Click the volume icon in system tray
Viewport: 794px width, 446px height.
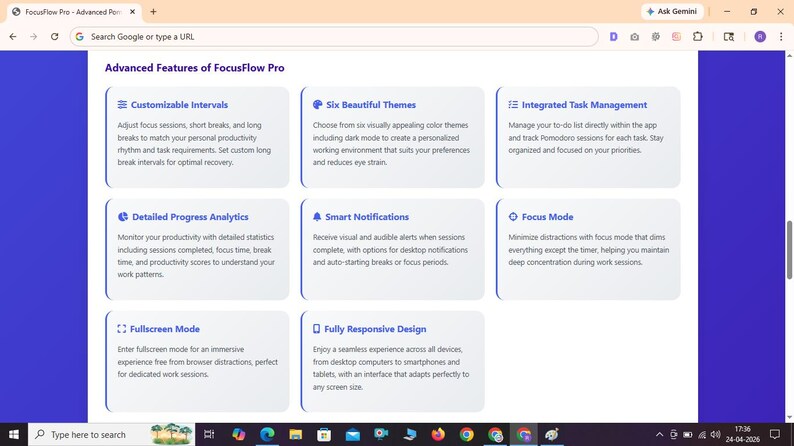pos(716,434)
